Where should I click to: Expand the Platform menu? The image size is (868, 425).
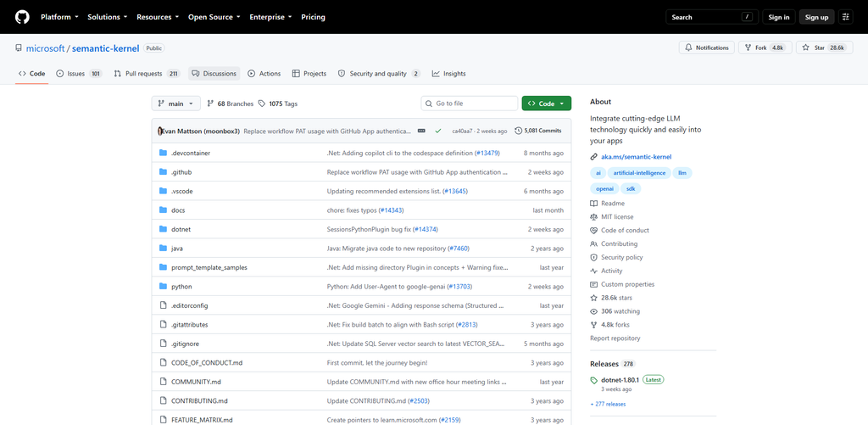tap(59, 17)
